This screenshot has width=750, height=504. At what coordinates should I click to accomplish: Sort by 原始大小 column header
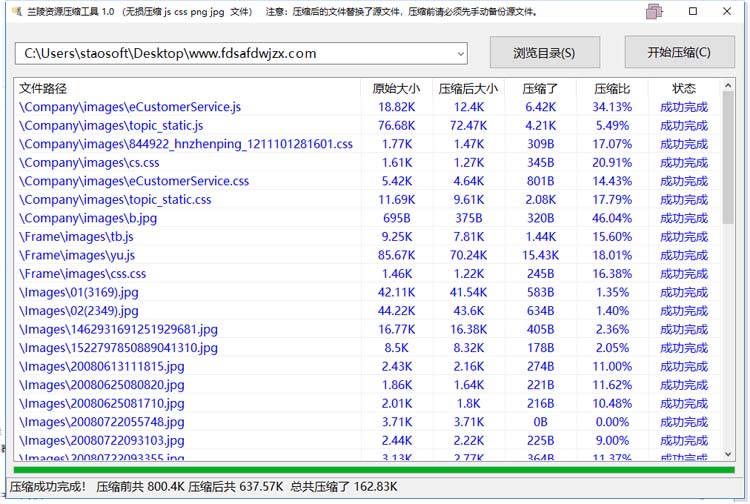click(397, 88)
